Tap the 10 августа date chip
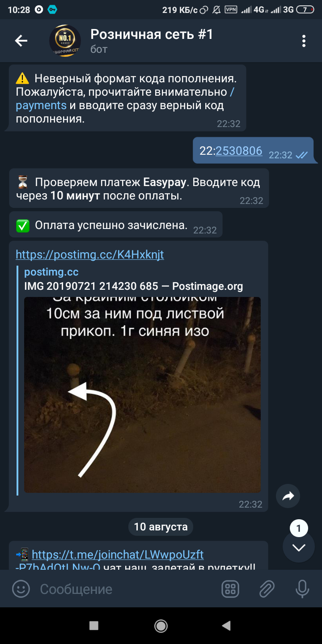 click(161, 527)
